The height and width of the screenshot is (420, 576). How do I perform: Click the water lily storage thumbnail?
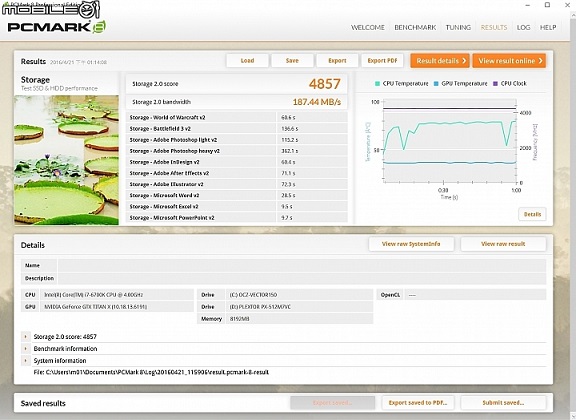click(x=66, y=160)
